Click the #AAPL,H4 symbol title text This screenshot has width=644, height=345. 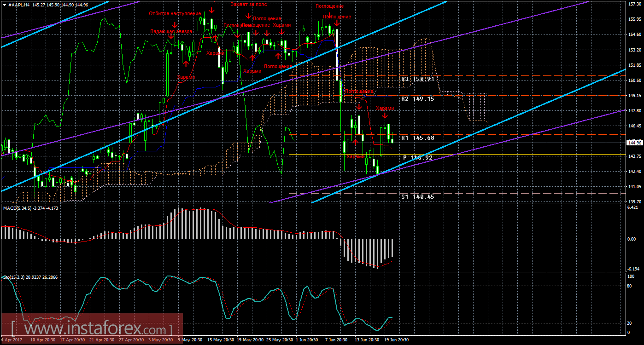pos(19,4)
